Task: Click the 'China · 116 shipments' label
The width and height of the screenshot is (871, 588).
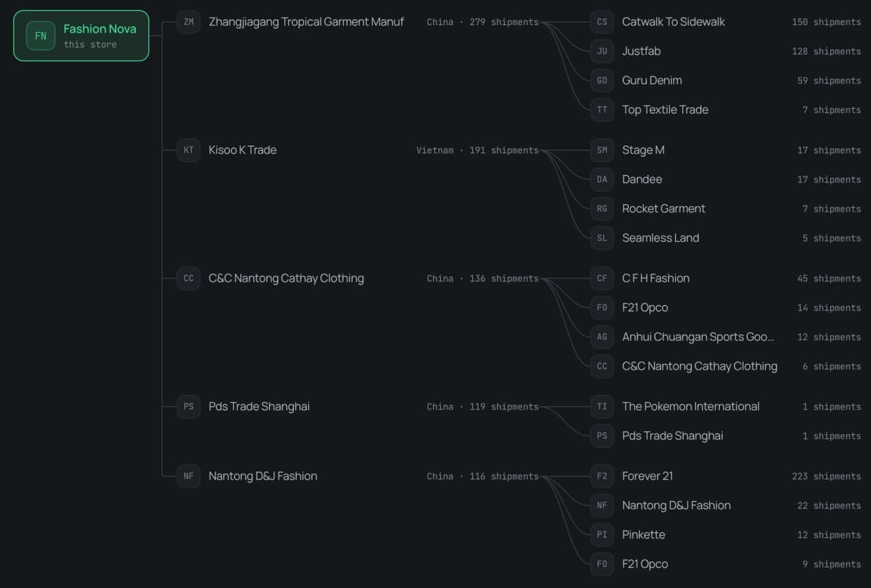Action: tap(482, 476)
